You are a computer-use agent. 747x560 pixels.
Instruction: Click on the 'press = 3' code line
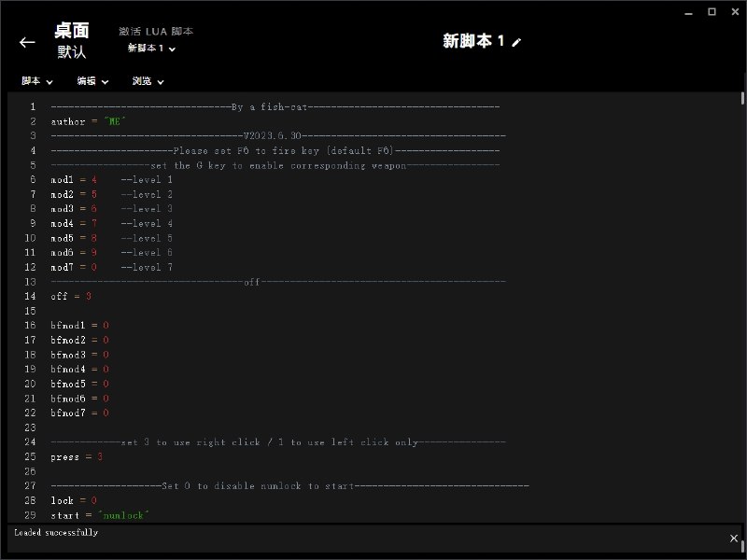(77, 456)
